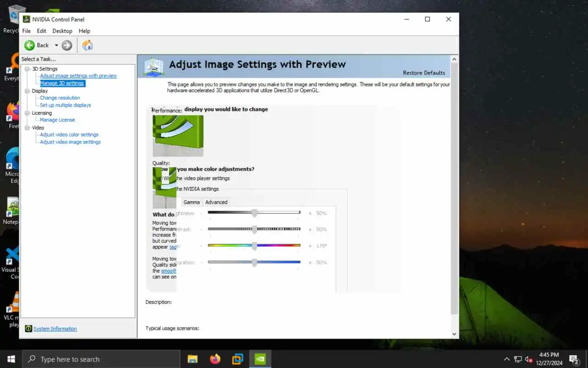Viewport: 588px width, 368px height.
Task: Open File Explorer from the taskbar
Action: [x=192, y=359]
